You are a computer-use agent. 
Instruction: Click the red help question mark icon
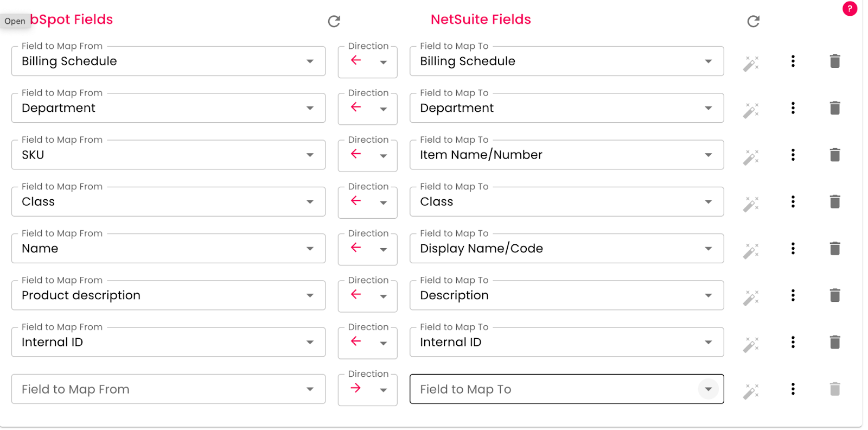850,9
